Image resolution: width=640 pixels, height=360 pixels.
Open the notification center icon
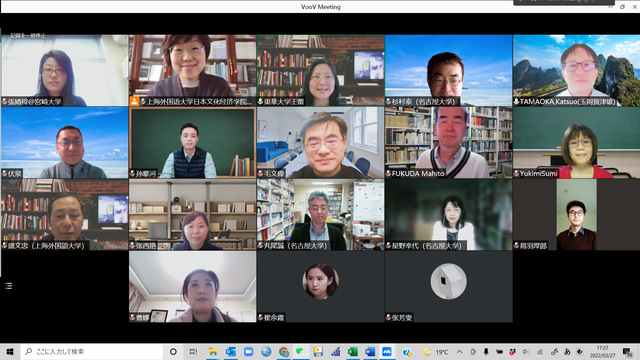pyautogui.click(x=627, y=351)
